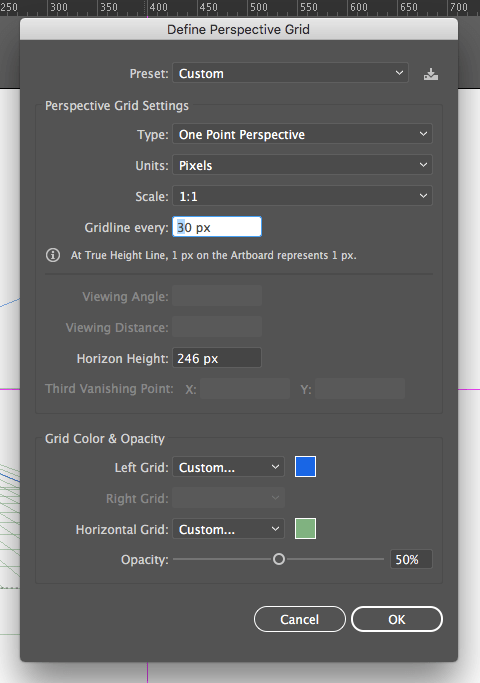
Task: Open the Preset dropdown showing Custom
Action: [291, 73]
